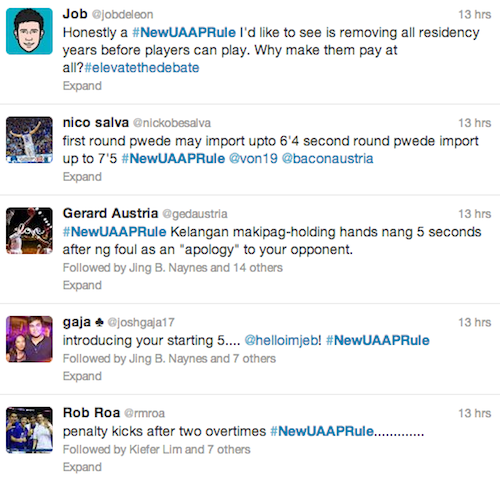Expand Rob Roa's penalty kicks tweet
This screenshot has width=500, height=478.
82,467
